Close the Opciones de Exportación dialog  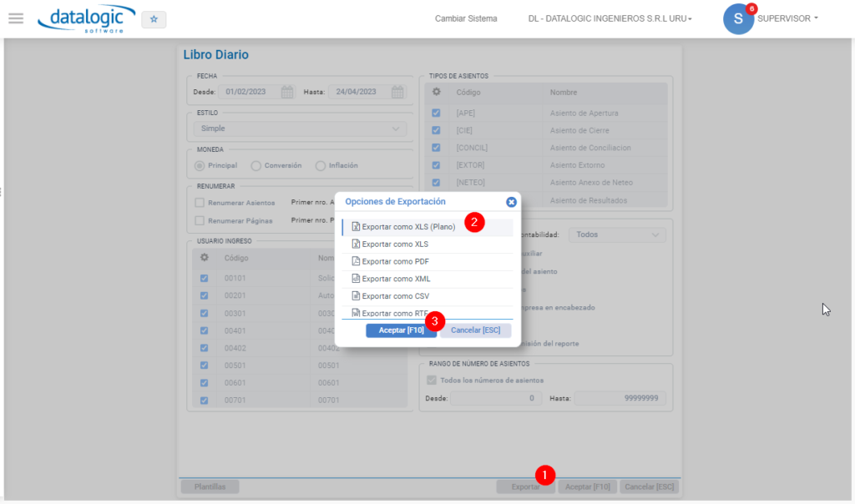tap(511, 202)
